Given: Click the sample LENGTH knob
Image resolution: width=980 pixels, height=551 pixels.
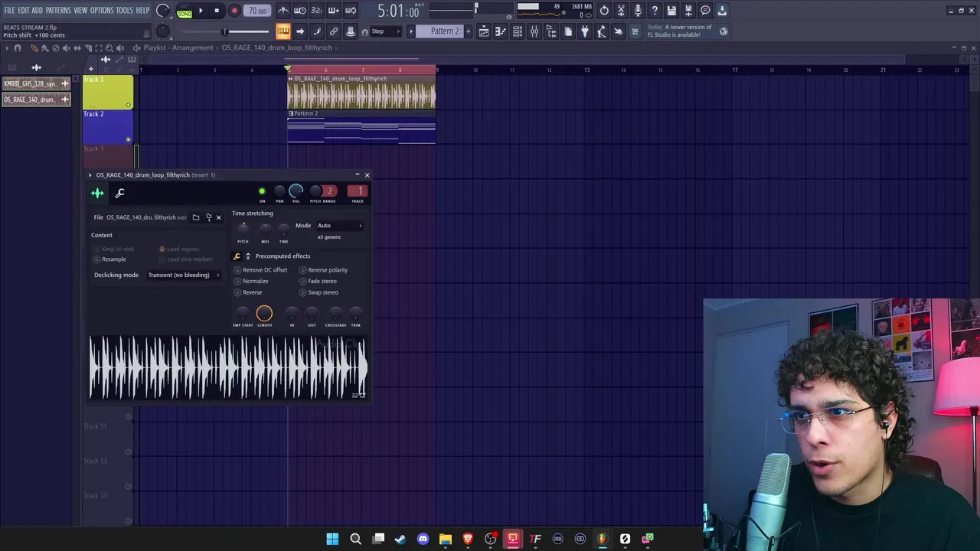Looking at the screenshot, I should (x=264, y=313).
